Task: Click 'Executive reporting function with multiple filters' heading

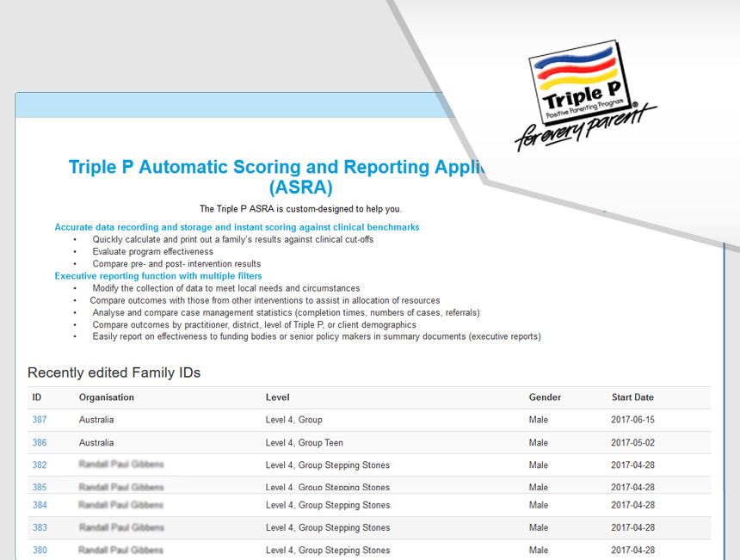Action: (x=158, y=276)
